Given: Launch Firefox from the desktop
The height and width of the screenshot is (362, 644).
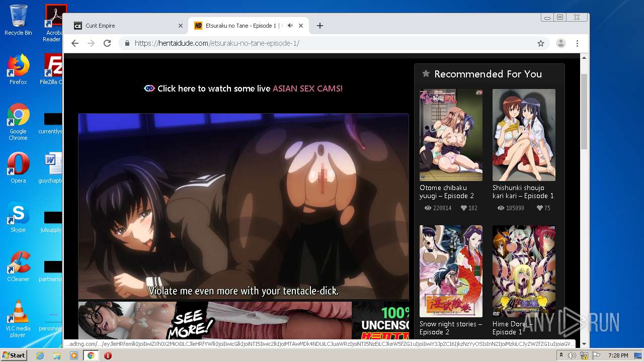Looking at the screenshot, I should [x=18, y=69].
